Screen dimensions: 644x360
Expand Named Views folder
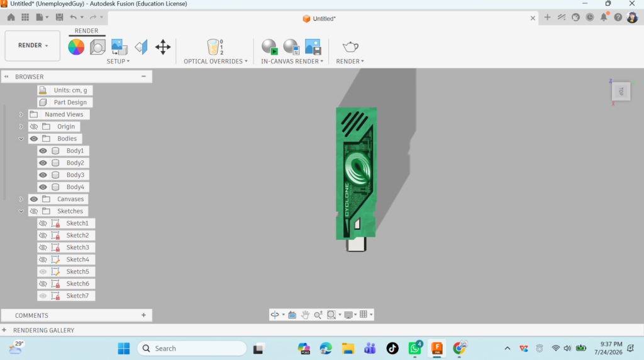click(21, 114)
